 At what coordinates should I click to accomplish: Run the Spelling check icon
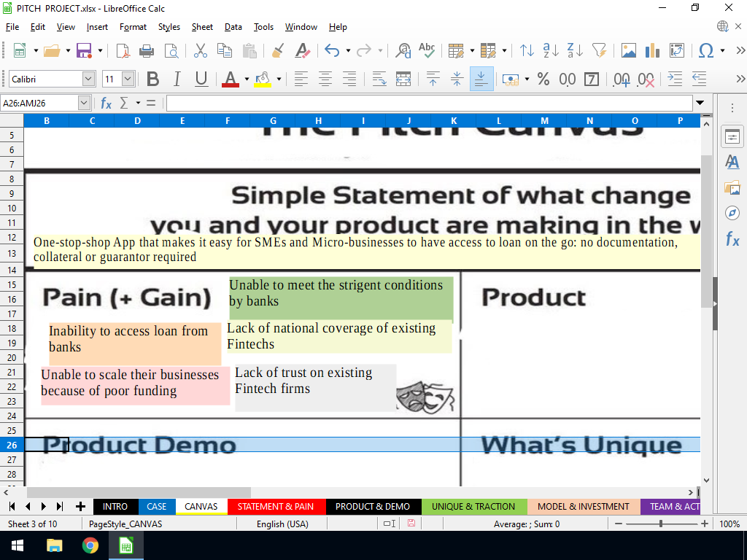tap(427, 50)
